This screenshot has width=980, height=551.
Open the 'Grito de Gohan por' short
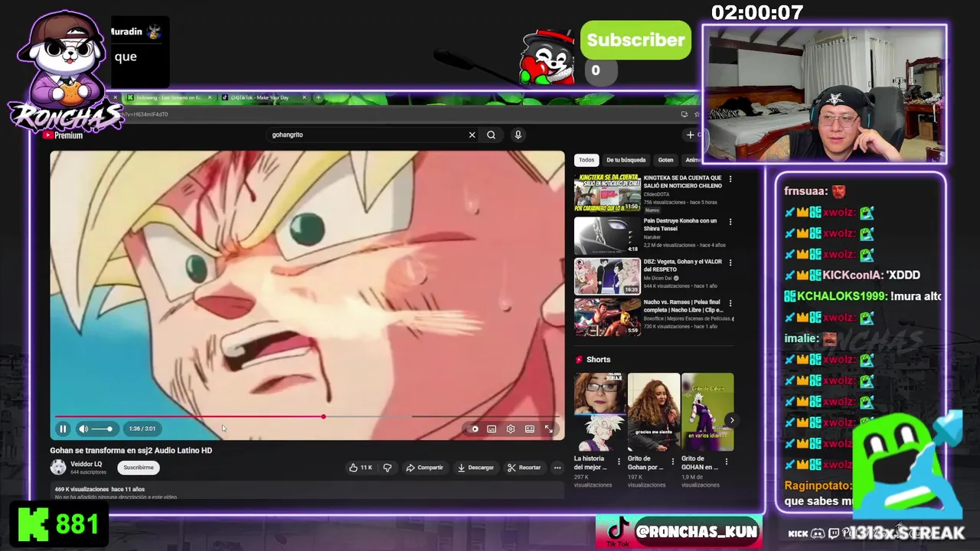653,412
